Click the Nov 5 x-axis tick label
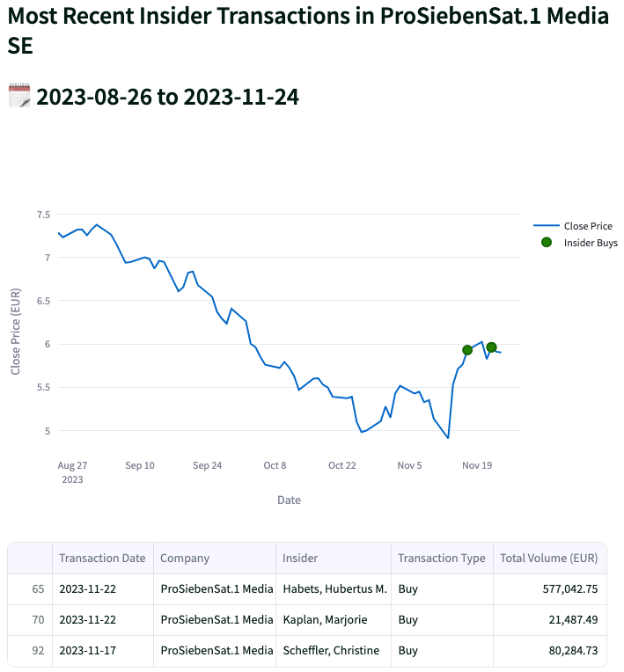624x672 pixels. 409,465
